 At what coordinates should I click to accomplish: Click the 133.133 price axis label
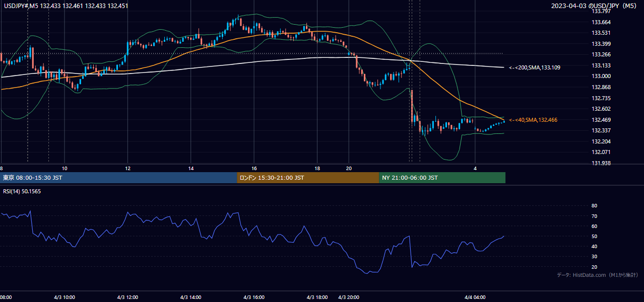coord(601,65)
